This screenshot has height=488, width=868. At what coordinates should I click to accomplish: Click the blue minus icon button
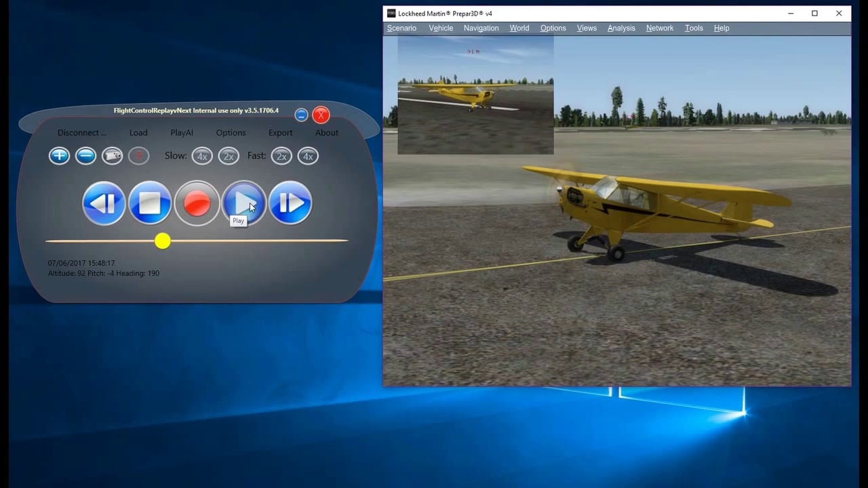pyautogui.click(x=85, y=156)
